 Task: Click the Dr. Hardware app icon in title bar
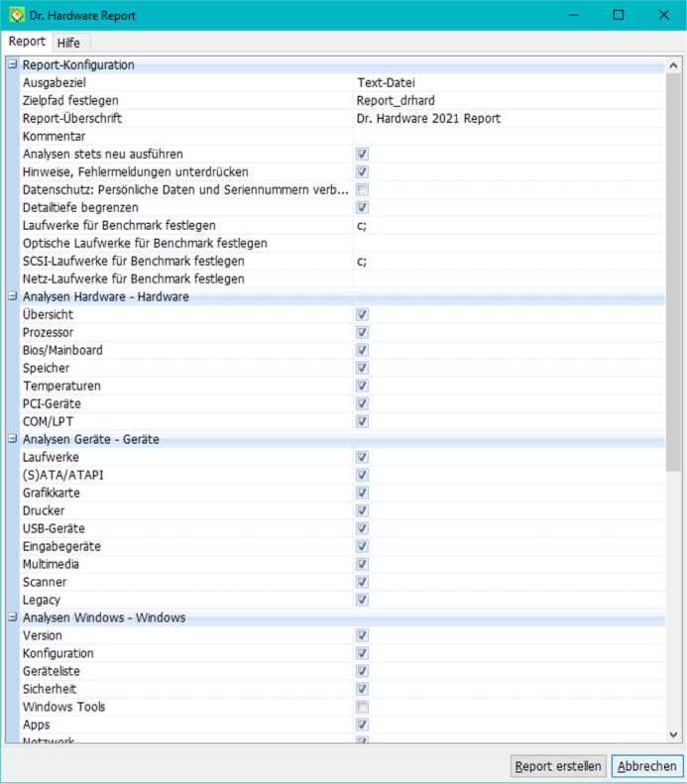pos(17,16)
